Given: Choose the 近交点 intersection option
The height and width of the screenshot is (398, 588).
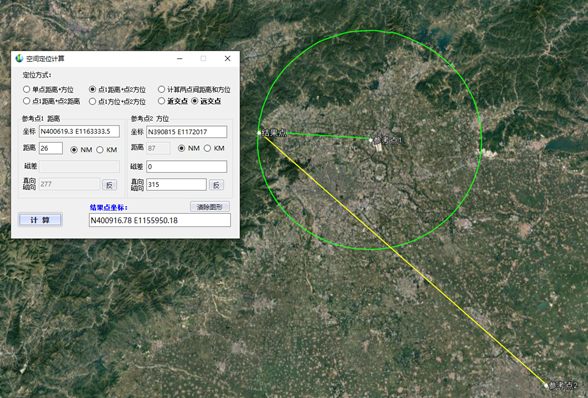Looking at the screenshot, I should click(x=173, y=101).
